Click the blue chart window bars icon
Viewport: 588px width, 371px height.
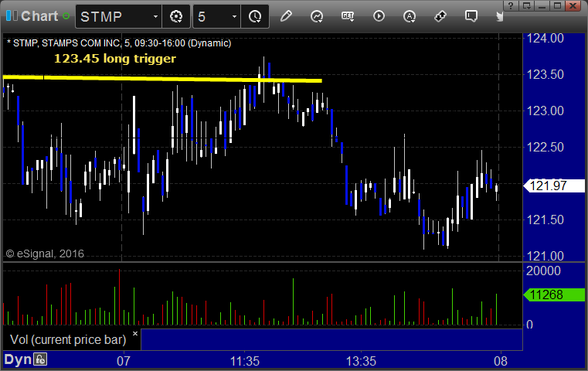tap(12, 15)
